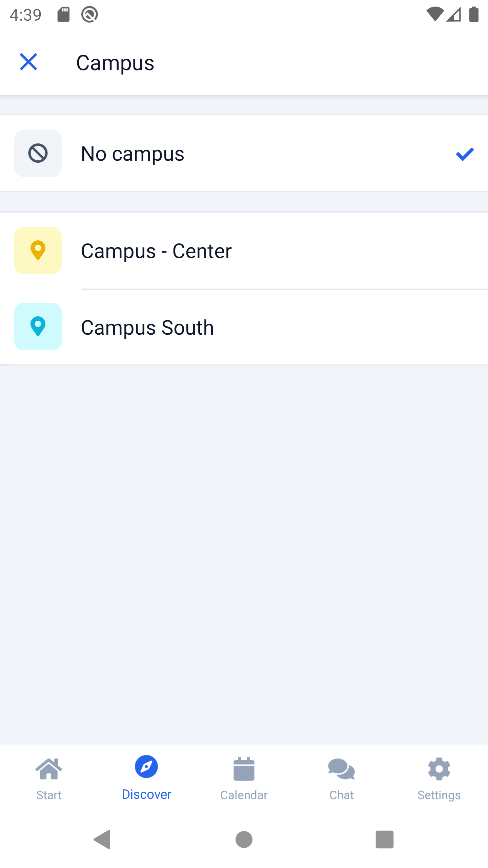Viewport: 488px width, 868px height.
Task: Switch to the Calendar tab label
Action: (244, 795)
